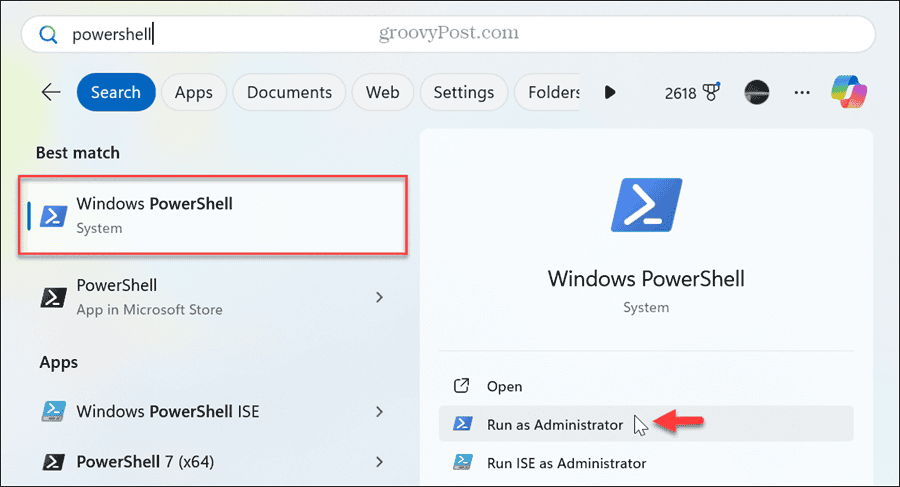Click the powershell search input field
This screenshot has width=900, height=487.
[x=448, y=34]
